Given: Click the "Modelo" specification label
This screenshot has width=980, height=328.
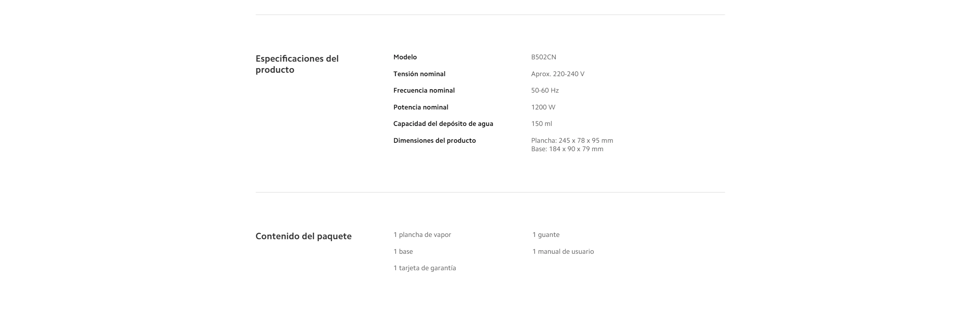Looking at the screenshot, I should click(405, 57).
